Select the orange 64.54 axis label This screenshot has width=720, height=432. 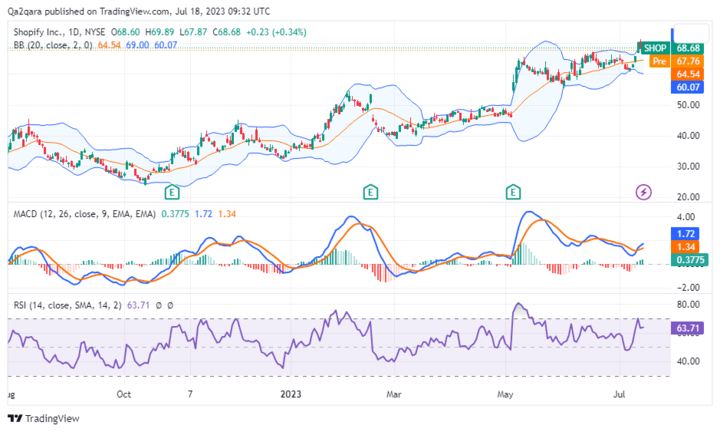(x=687, y=74)
